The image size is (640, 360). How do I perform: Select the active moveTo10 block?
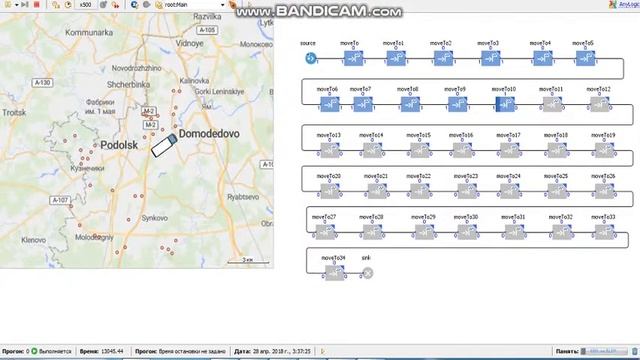click(505, 104)
